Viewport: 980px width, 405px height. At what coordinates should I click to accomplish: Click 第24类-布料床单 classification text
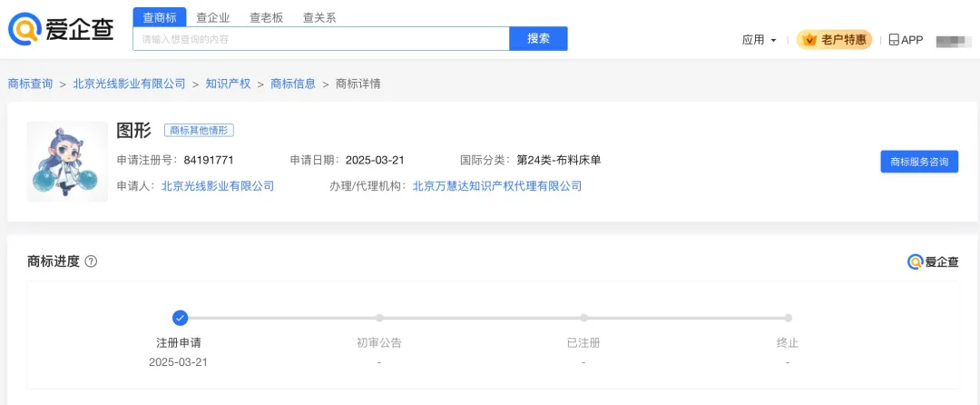point(559,160)
